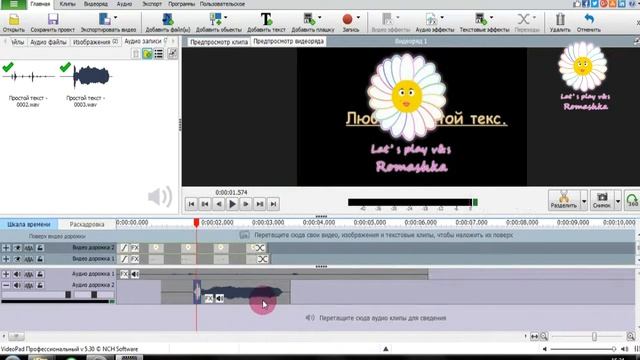640x360 pixels.
Task: Toggle lock on Видео дорожка 1
Action: coord(40,259)
